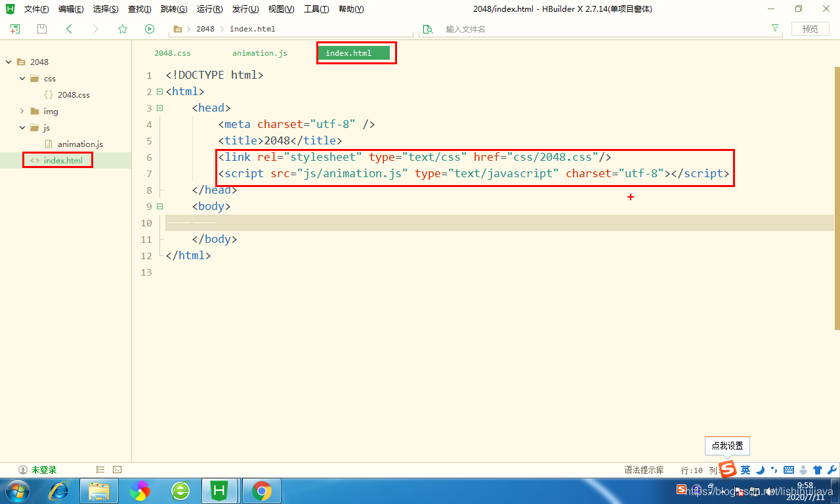The width and height of the screenshot is (840, 504).
Task: Click the 预览 preview button
Action: click(810, 29)
